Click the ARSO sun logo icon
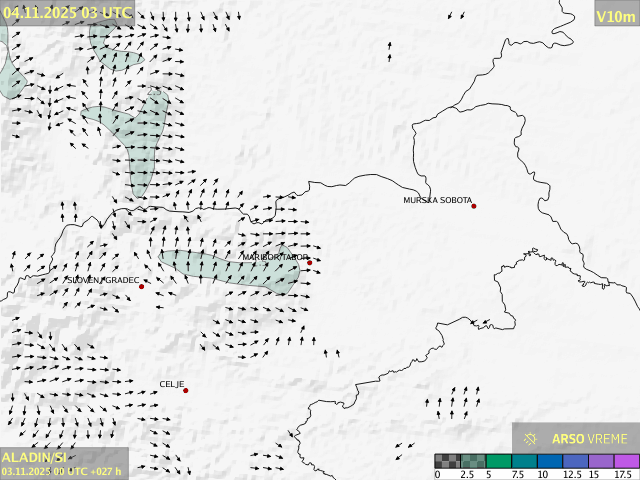The width and height of the screenshot is (640, 480). click(x=531, y=439)
